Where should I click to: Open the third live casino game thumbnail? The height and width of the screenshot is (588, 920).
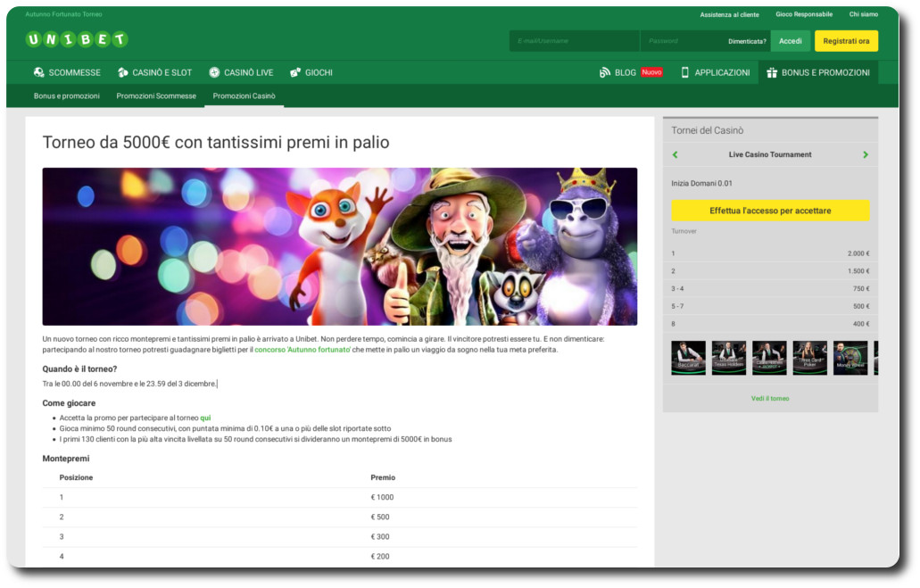tap(769, 358)
